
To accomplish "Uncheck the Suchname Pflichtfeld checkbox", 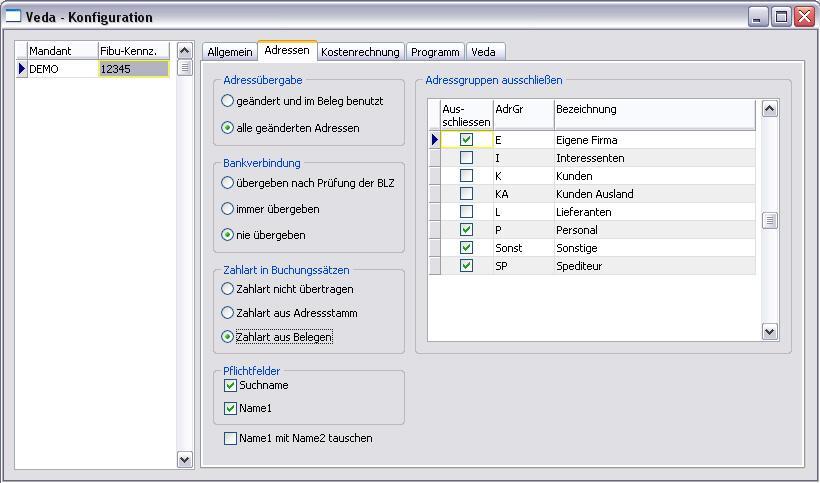I will click(231, 385).
